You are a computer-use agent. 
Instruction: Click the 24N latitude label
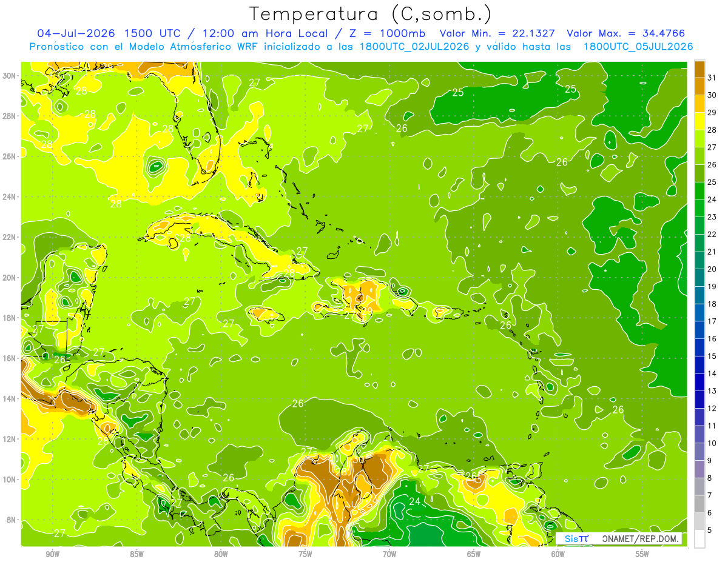(9, 196)
